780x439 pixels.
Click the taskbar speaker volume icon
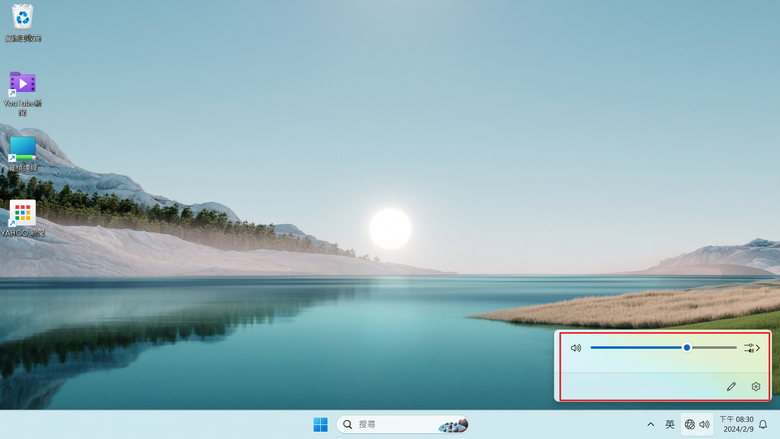click(x=704, y=425)
